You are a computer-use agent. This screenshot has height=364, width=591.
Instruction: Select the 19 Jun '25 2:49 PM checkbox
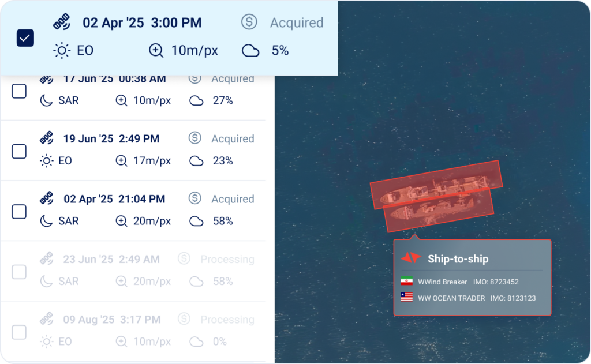coord(19,151)
